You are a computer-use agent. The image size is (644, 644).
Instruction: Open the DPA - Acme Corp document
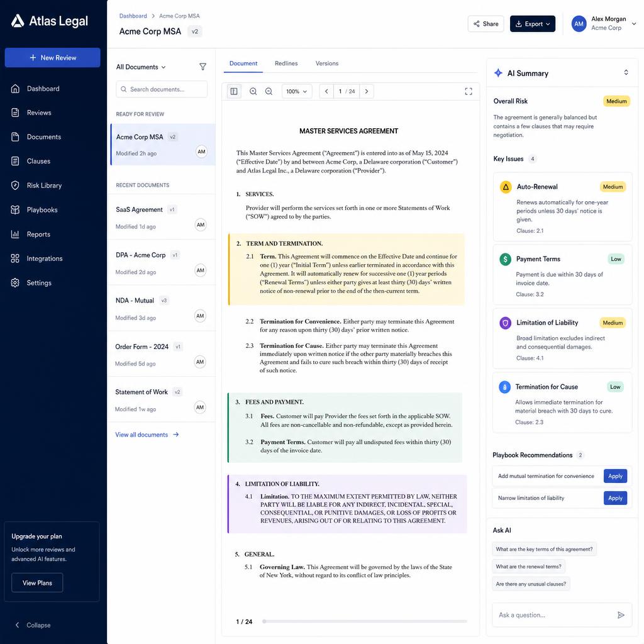[x=161, y=263]
